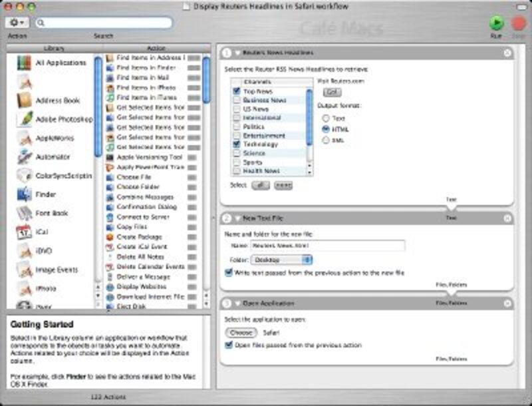
Task: Click Choose application button
Action: [241, 333]
